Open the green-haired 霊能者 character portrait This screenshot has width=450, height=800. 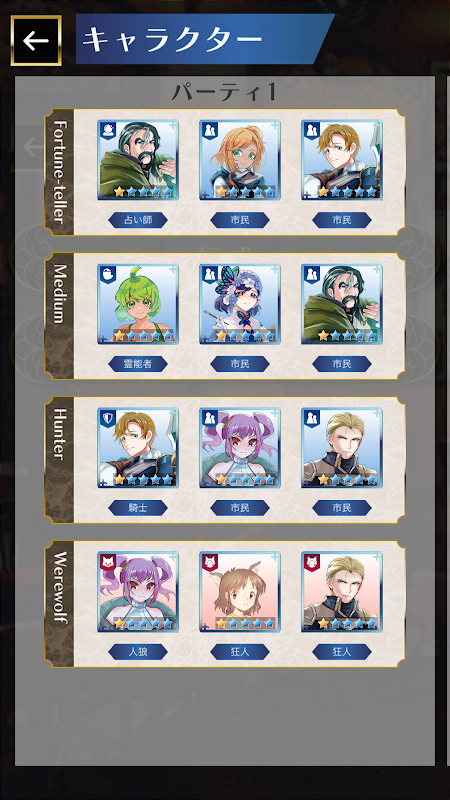tap(138, 304)
